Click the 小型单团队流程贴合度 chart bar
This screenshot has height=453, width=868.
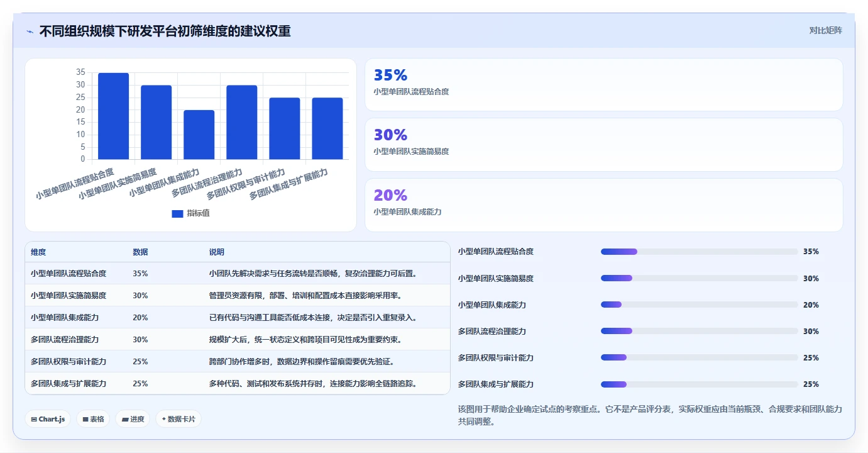[113, 116]
